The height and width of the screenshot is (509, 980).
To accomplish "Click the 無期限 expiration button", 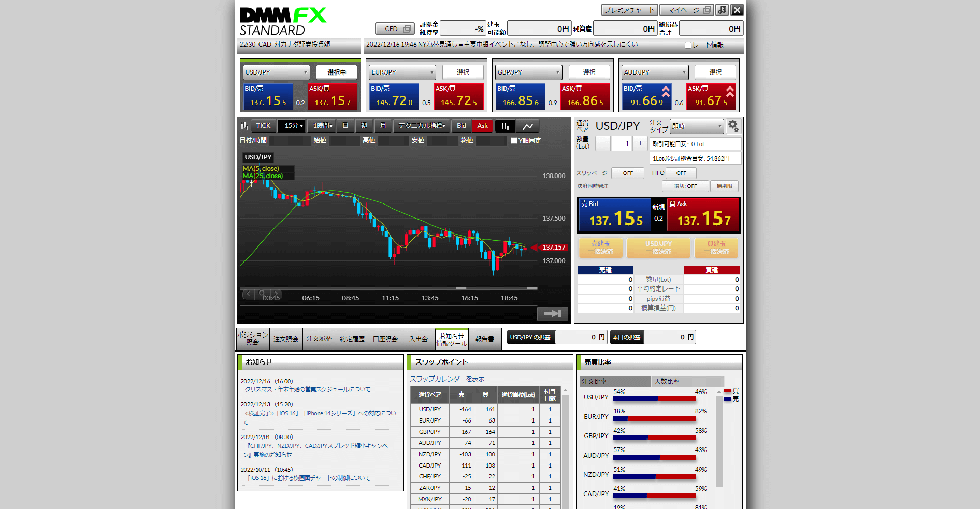I will (x=724, y=186).
